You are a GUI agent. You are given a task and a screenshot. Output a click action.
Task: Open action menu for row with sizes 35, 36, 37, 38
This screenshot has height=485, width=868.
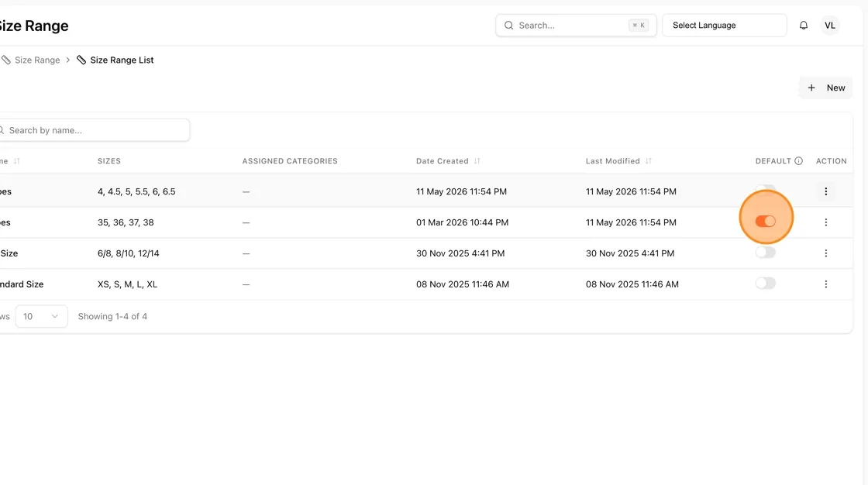tap(825, 222)
